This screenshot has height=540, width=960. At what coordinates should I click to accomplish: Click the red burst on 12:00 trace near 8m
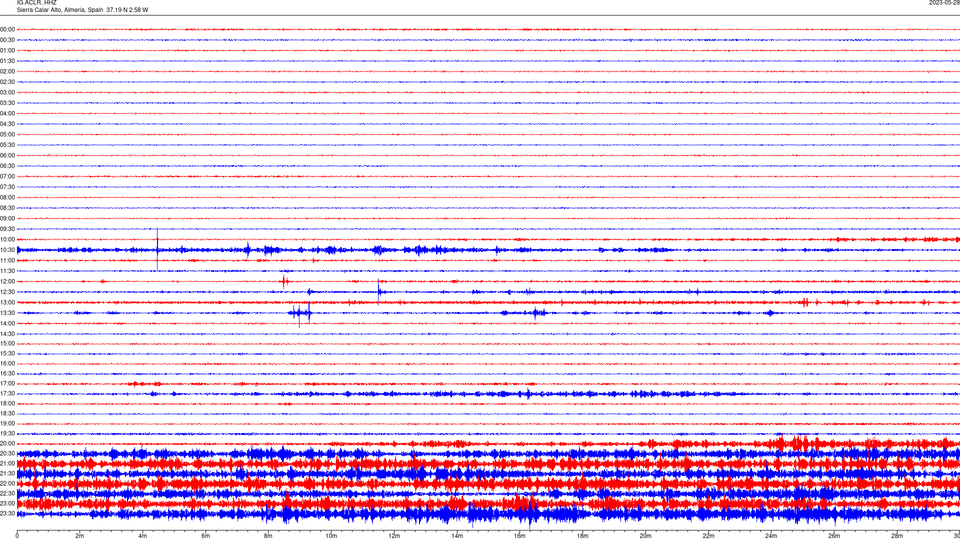point(285,282)
